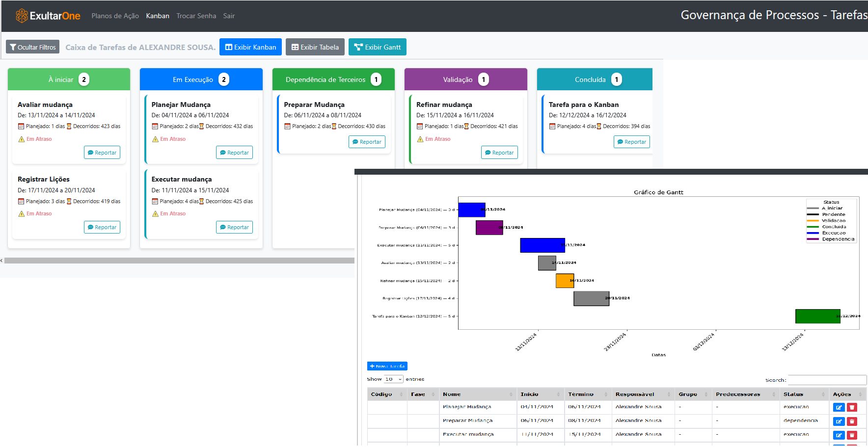Select the Kanban menu item
The height and width of the screenshot is (447, 868).
click(x=158, y=15)
